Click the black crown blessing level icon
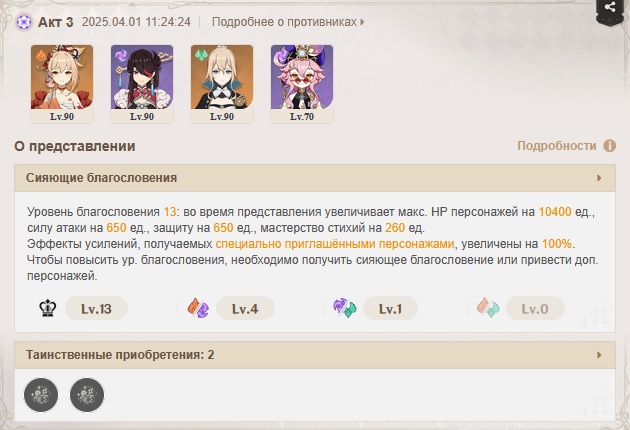The height and width of the screenshot is (430, 630). (x=47, y=308)
